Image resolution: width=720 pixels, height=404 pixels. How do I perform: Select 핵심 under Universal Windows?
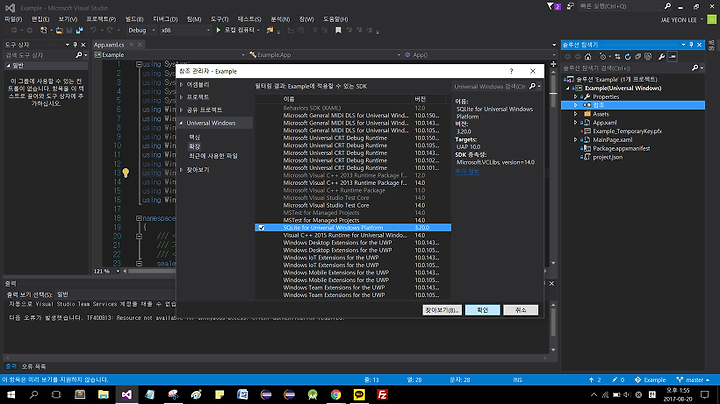(195, 137)
